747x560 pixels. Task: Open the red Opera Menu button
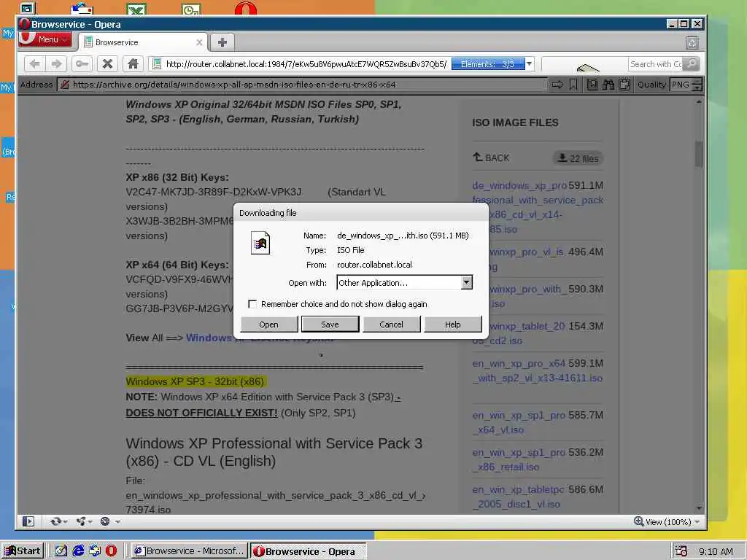(44, 40)
